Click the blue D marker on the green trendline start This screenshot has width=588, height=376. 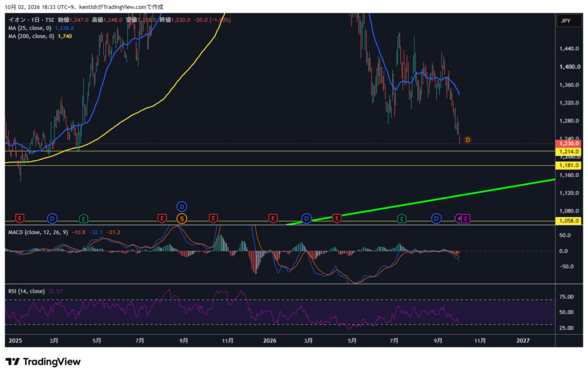click(307, 218)
